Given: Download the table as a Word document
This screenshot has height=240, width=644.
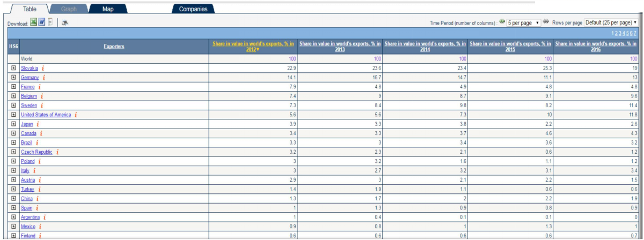Looking at the screenshot, I should (x=41, y=22).
